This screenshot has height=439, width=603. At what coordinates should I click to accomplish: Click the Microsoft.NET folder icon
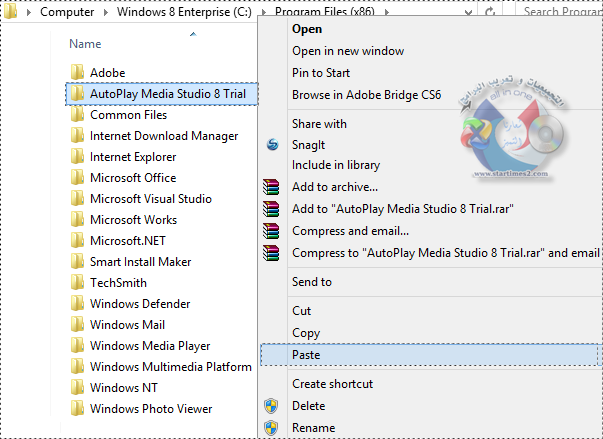[x=77, y=240]
